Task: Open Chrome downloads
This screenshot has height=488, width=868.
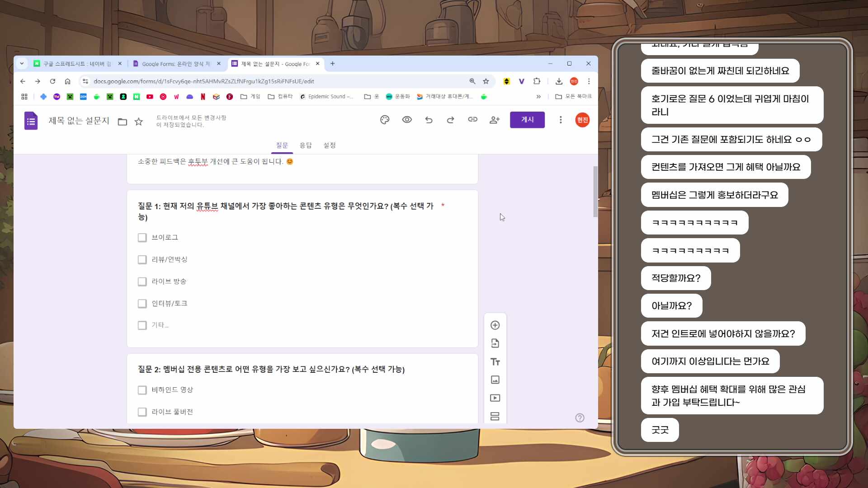Action: (x=559, y=81)
